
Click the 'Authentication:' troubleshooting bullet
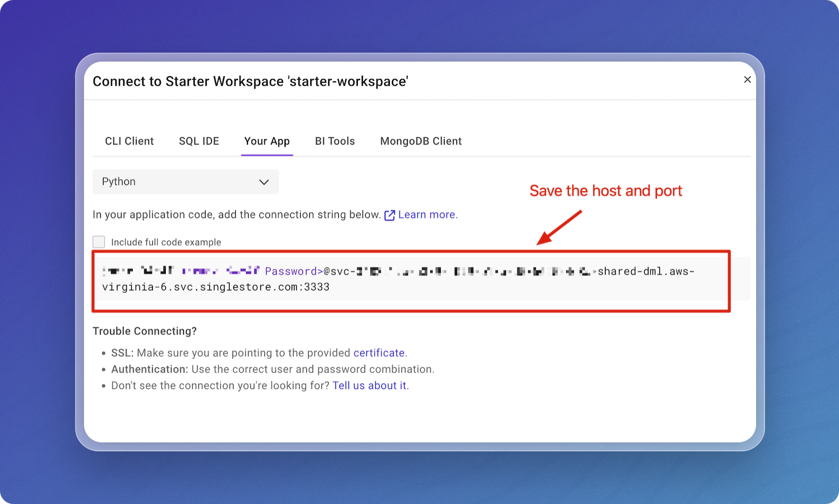(150, 369)
